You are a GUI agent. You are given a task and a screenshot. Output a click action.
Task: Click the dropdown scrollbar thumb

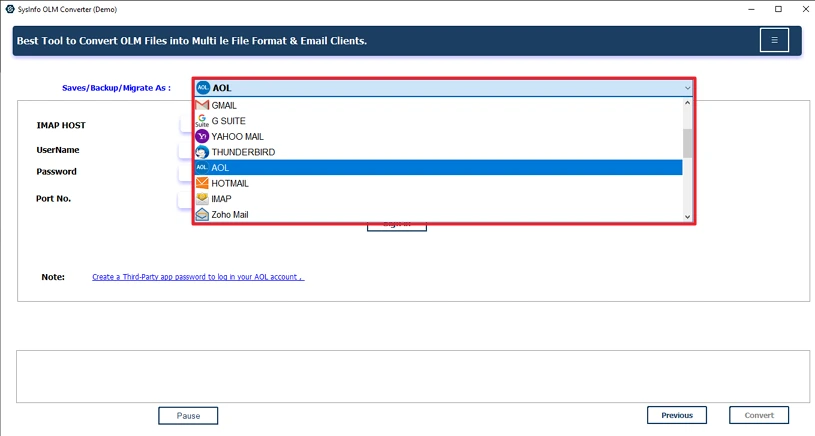687,143
